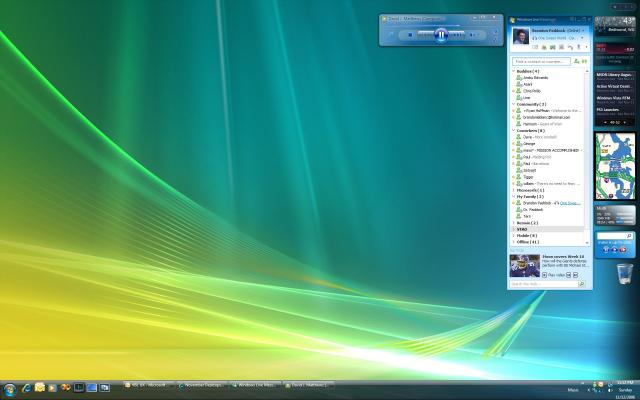Click the Play video button in Messenger
The height and width of the screenshot is (400, 640).
[x=554, y=275]
